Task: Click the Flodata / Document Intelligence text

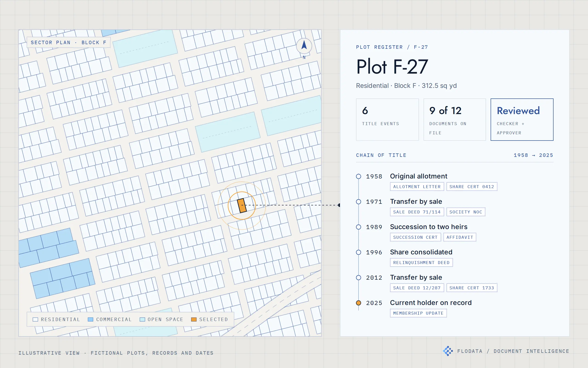Action: coord(513,351)
